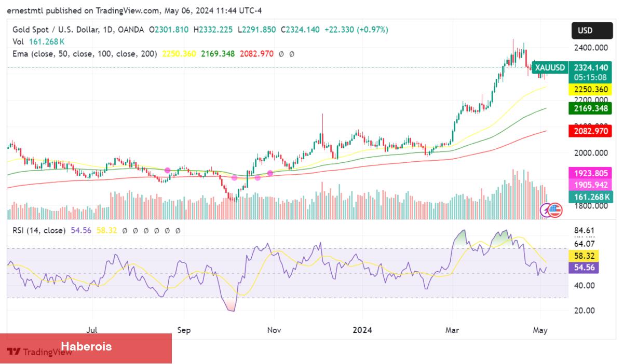Screen dimensions: 623x364
Task: Click the XAUUSD symbol price label
Action: tap(550, 68)
